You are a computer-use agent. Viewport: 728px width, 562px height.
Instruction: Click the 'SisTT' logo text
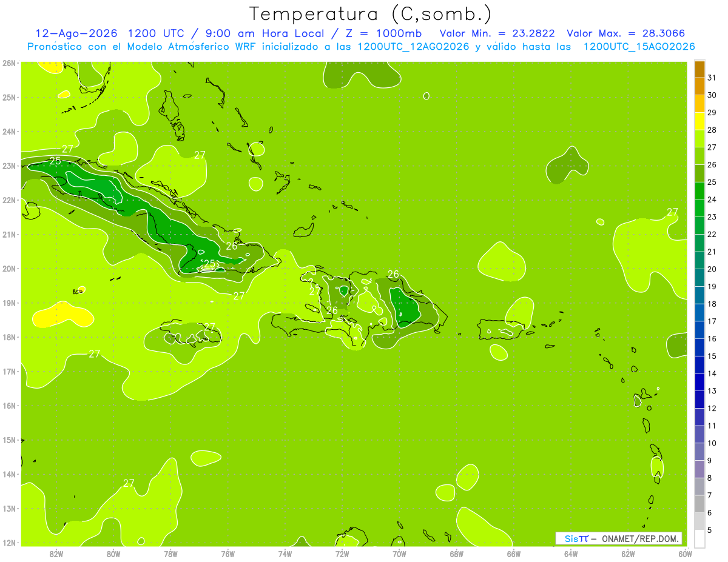(576, 538)
